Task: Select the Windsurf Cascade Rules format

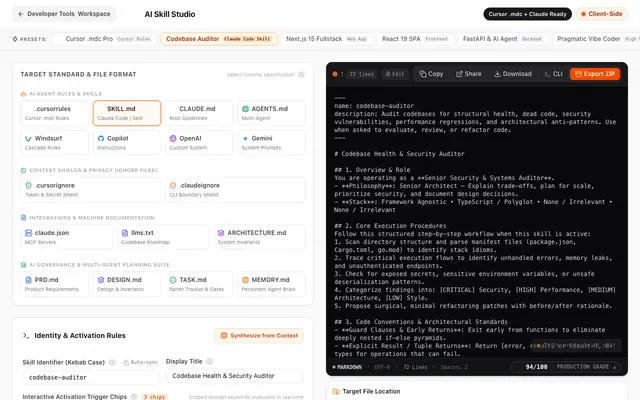Action: point(55,142)
